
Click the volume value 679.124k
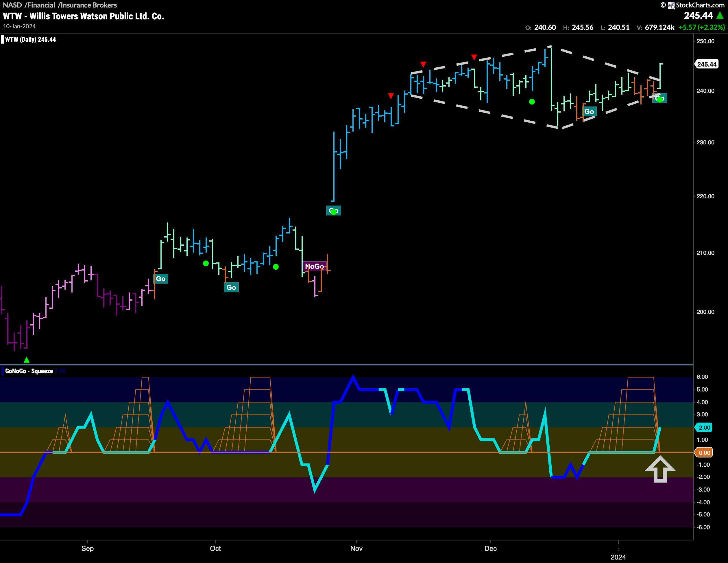click(x=660, y=27)
